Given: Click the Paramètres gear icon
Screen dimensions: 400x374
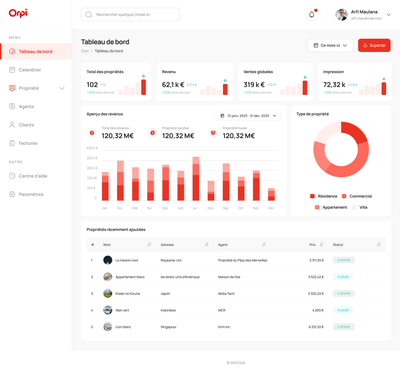Looking at the screenshot, I should (x=12, y=194).
